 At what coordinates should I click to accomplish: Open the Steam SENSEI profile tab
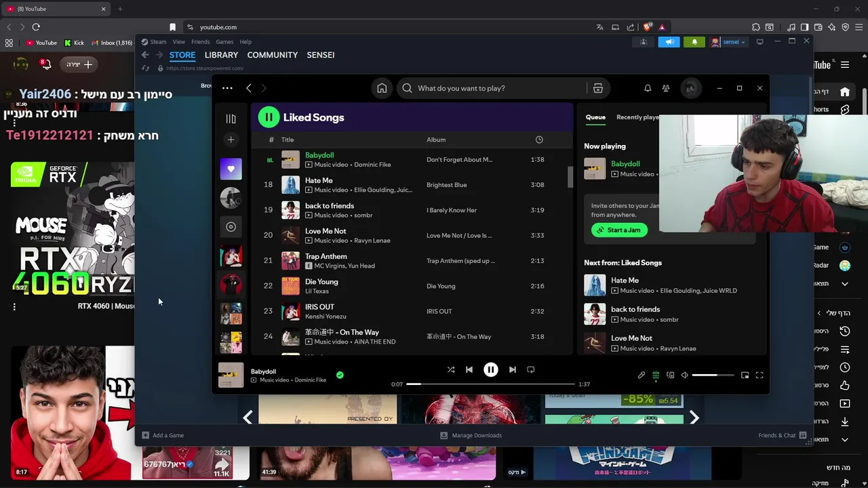(x=321, y=55)
